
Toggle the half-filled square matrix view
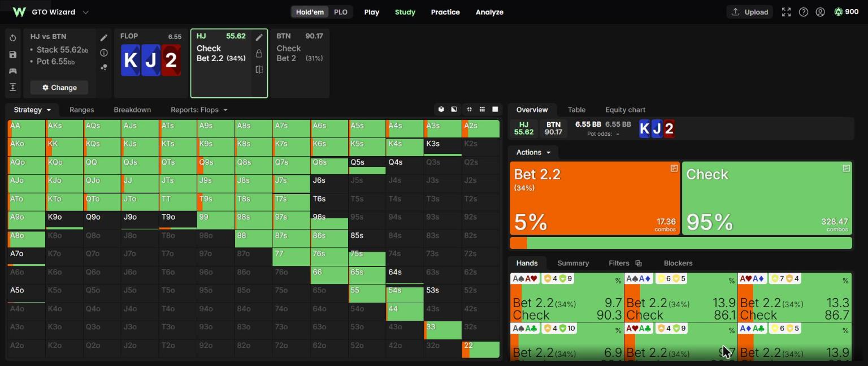[454, 109]
